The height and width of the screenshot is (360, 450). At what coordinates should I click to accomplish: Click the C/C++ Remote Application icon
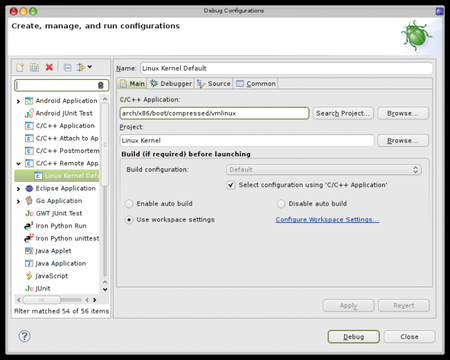point(29,163)
